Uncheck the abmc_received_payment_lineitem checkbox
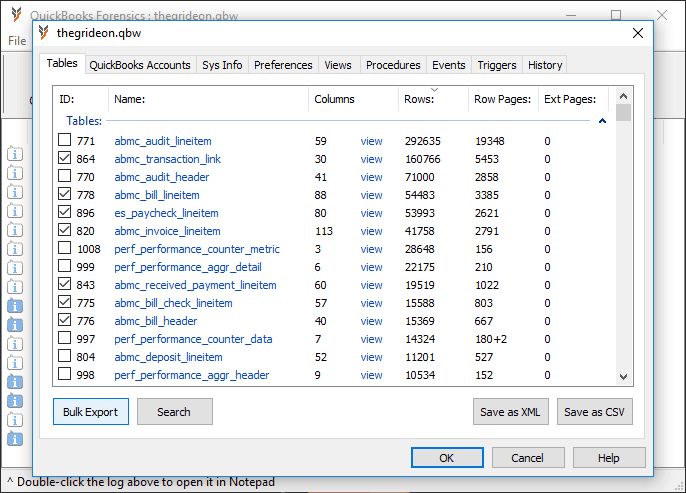This screenshot has width=686, height=493. click(64, 283)
